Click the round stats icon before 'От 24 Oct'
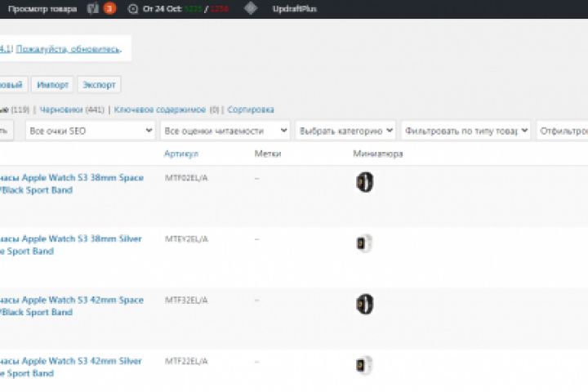 point(133,9)
